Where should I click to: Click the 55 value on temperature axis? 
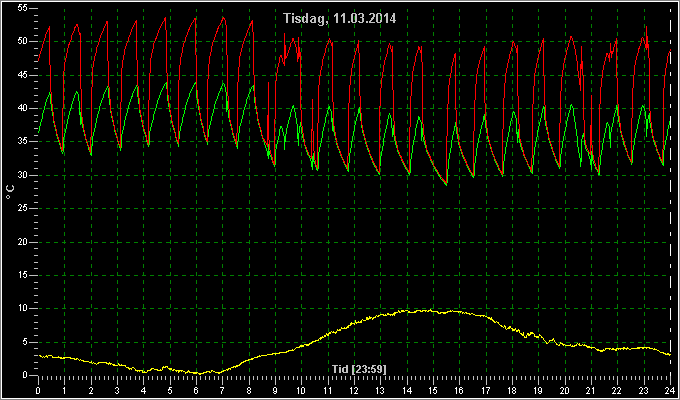pos(23,9)
